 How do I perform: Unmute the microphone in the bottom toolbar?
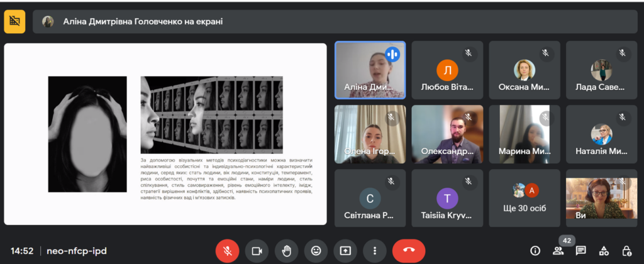click(x=227, y=251)
